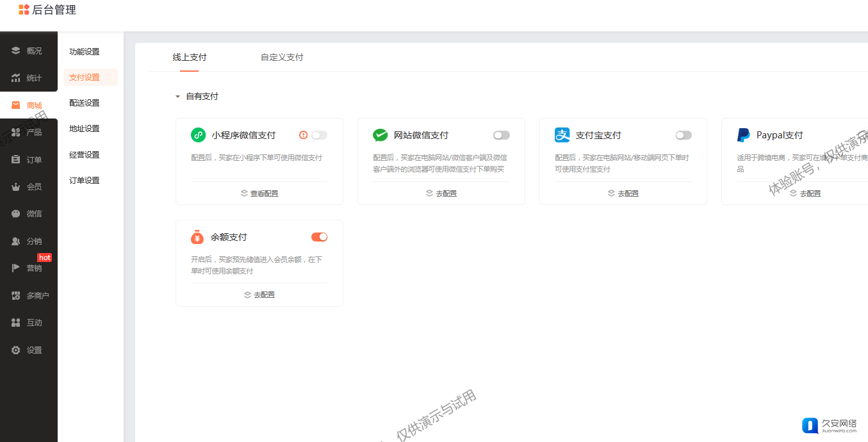Collapse the 自有支付 section arrow
This screenshot has width=868, height=442.
pos(177,97)
